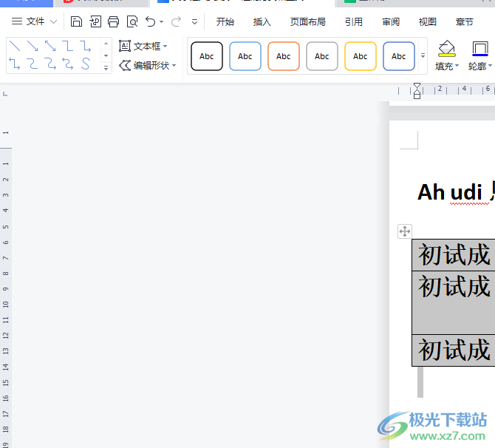Screen dimensions: 495x448
Task: Switch to the 插入 tab
Action: click(262, 21)
